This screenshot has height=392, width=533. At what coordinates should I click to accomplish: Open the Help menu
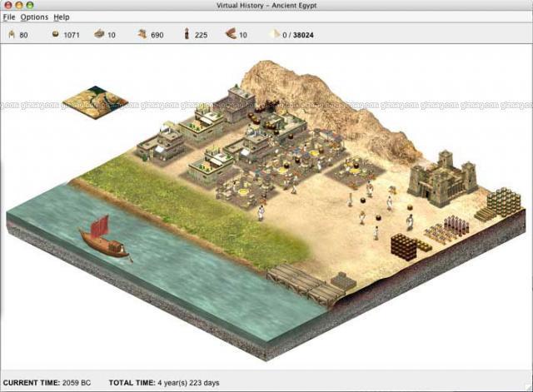point(62,17)
